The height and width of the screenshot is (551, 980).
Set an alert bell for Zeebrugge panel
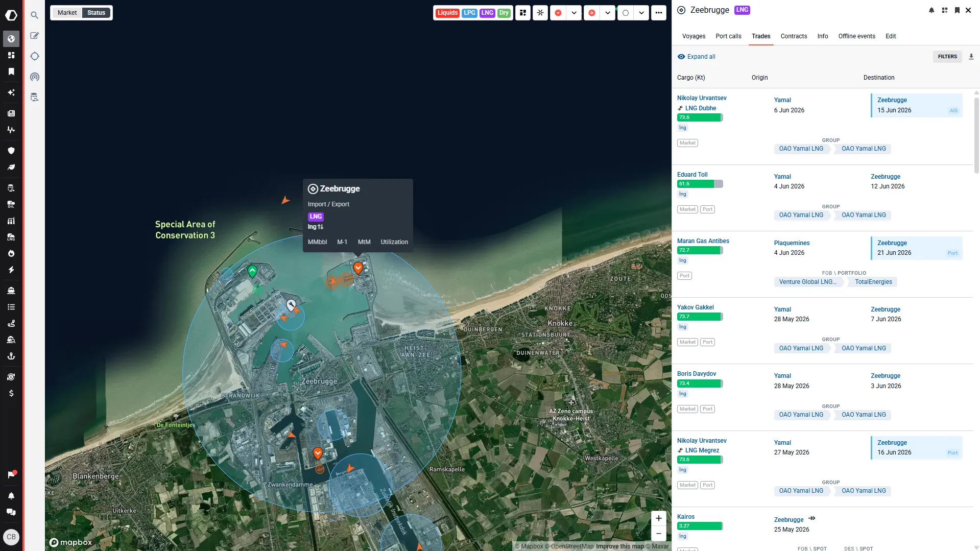coord(931,10)
